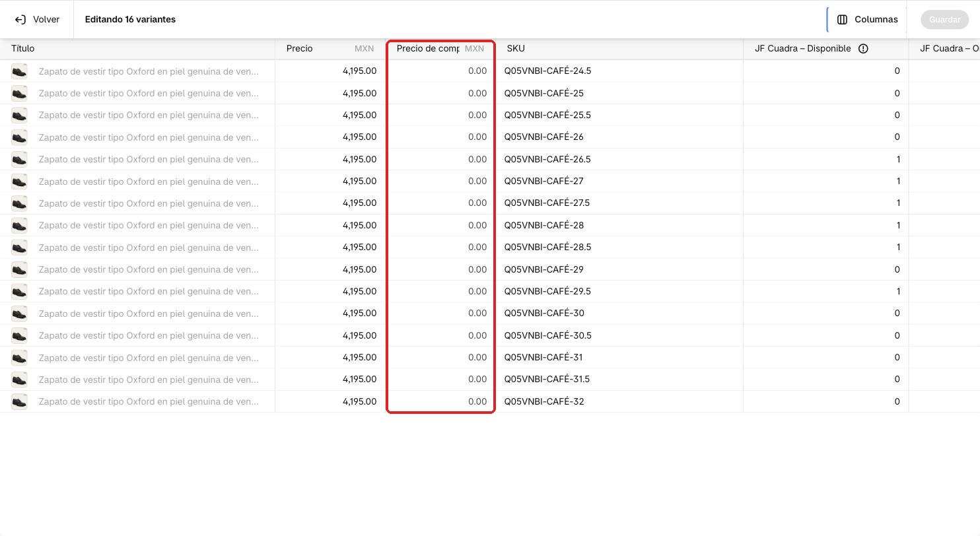Click shoe thumbnail in the Q05VNBI-CAFÉ-29.5 row
The width and height of the screenshot is (980, 536).
tap(19, 291)
